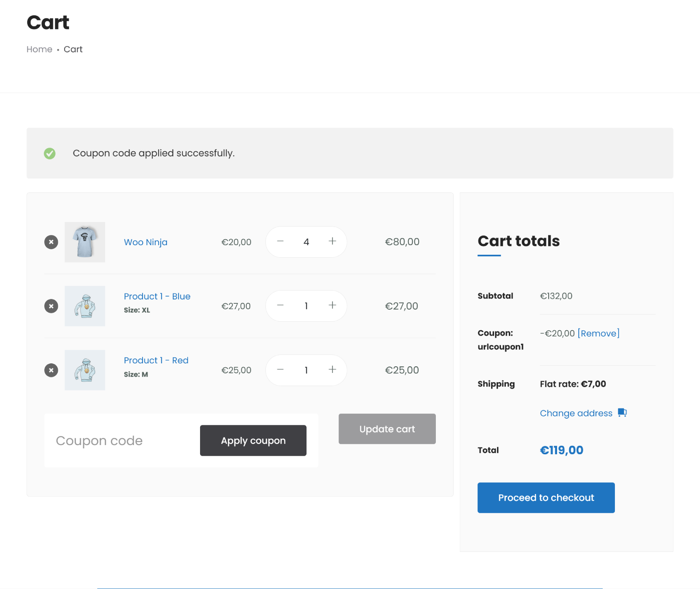The width and height of the screenshot is (700, 589).
Task: Remove Product 1 - Blue from cart
Action: click(x=51, y=306)
